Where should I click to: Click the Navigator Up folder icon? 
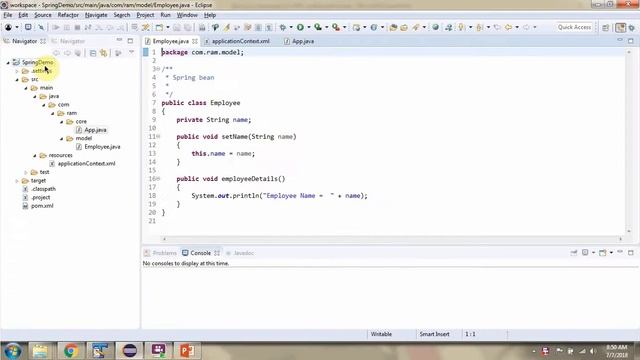[78, 53]
